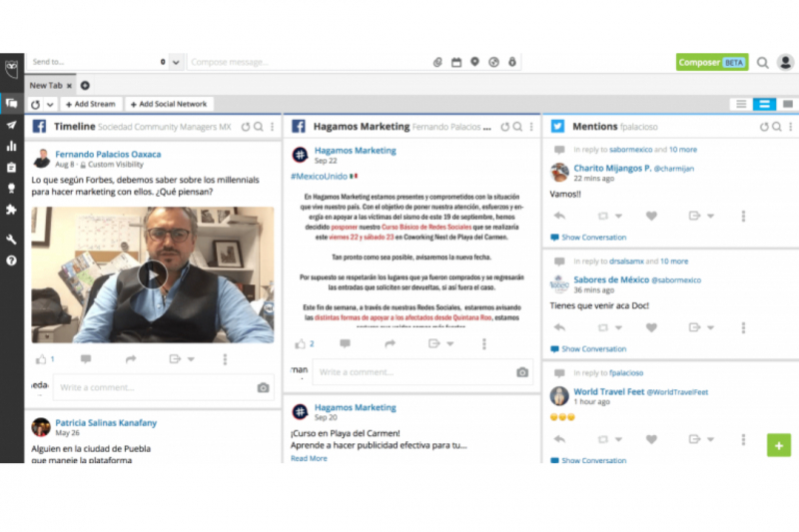Open App Directory puzzle piece icon
This screenshot has width=799, height=532.
[11, 210]
